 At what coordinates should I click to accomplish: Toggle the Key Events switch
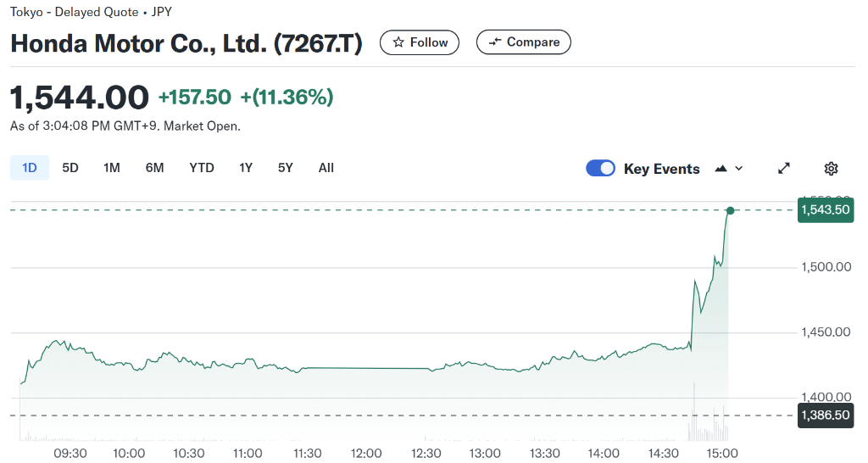600,168
